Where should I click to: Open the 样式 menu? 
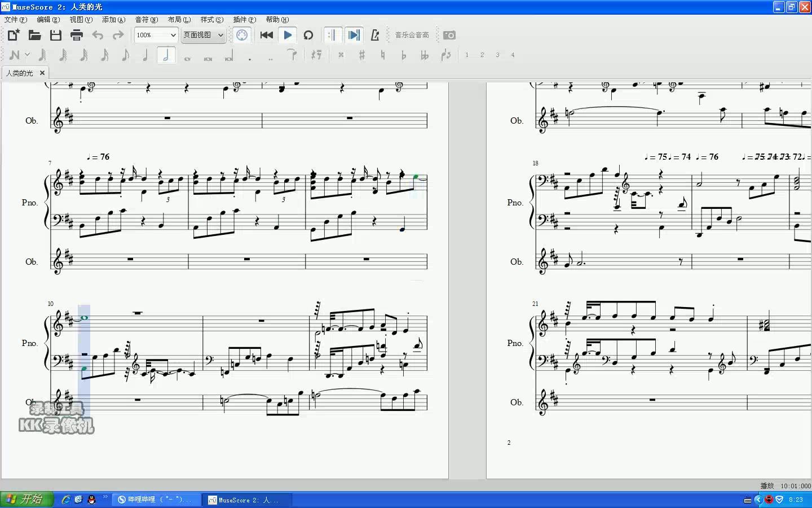[x=211, y=20]
